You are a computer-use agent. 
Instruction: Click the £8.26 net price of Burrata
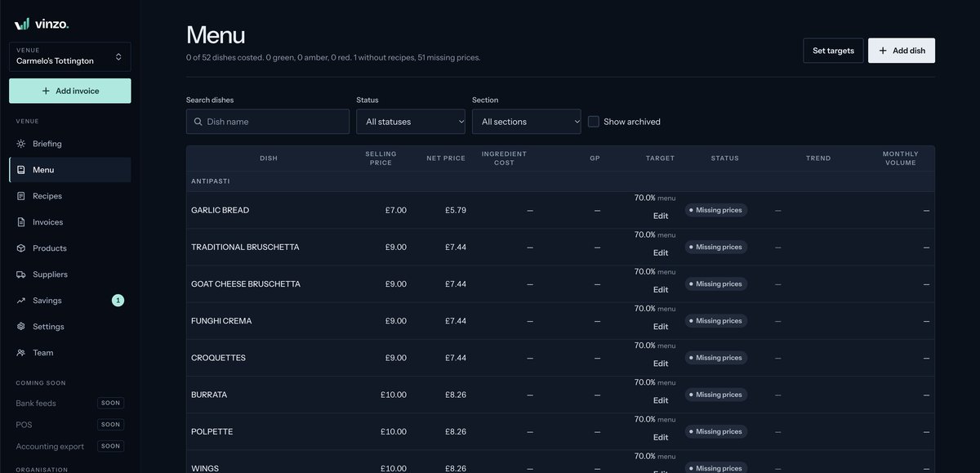click(x=456, y=395)
